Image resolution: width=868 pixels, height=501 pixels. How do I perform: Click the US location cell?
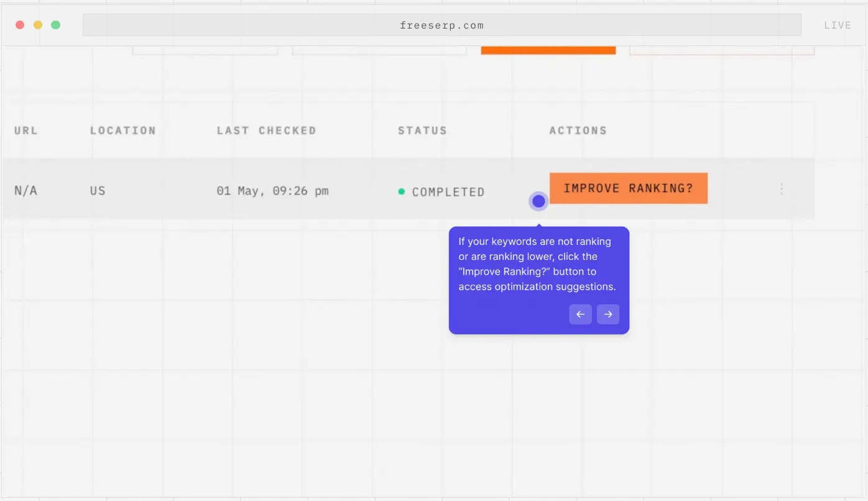click(98, 191)
